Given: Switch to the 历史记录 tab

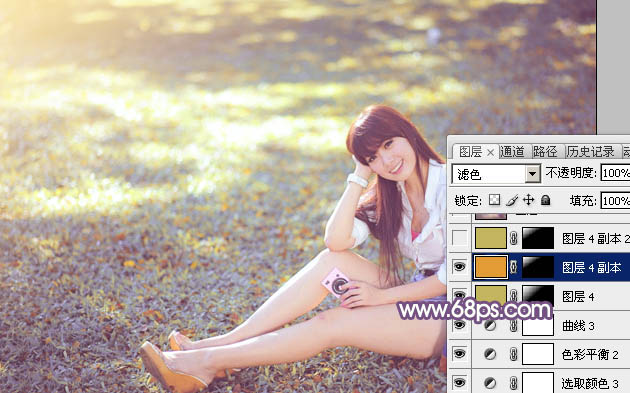Looking at the screenshot, I should tap(591, 152).
